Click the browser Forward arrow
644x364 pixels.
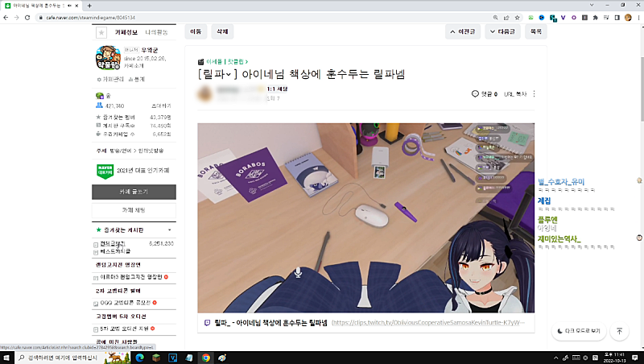[16, 18]
